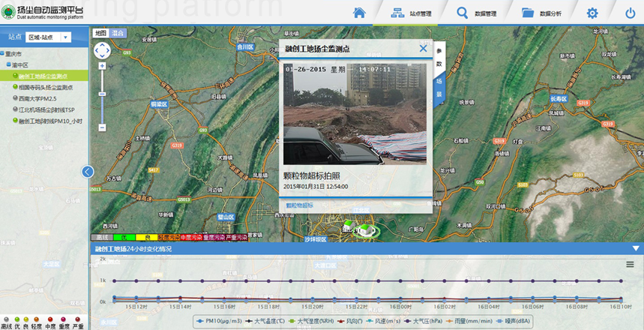Open the chart hamburger menu icon
644x330 pixels.
631,265
